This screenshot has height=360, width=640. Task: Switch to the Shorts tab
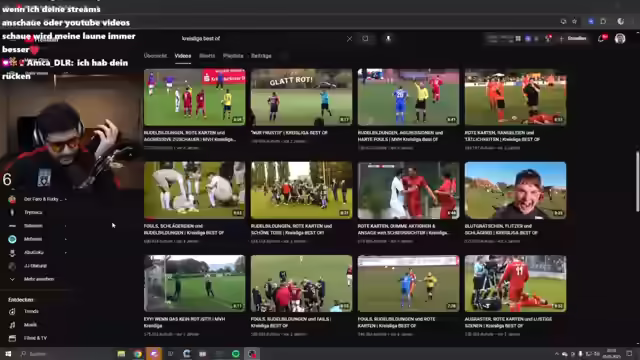pyautogui.click(x=207, y=56)
